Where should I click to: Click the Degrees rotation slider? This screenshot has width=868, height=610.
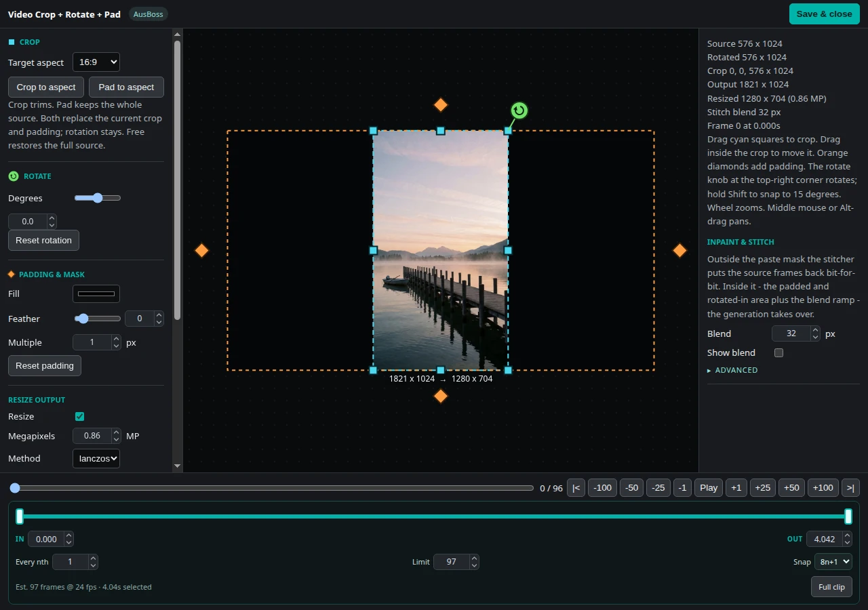pyautogui.click(x=98, y=198)
